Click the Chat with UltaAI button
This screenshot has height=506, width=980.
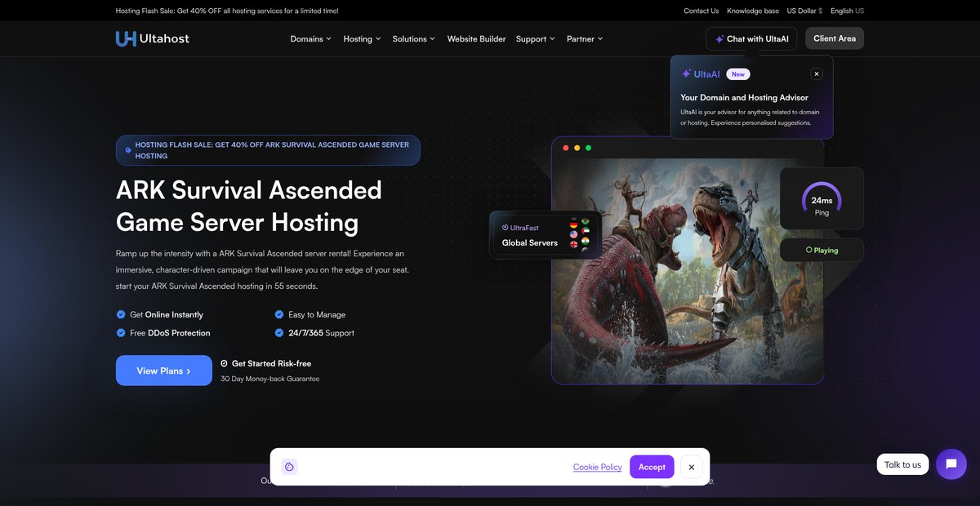[751, 38]
